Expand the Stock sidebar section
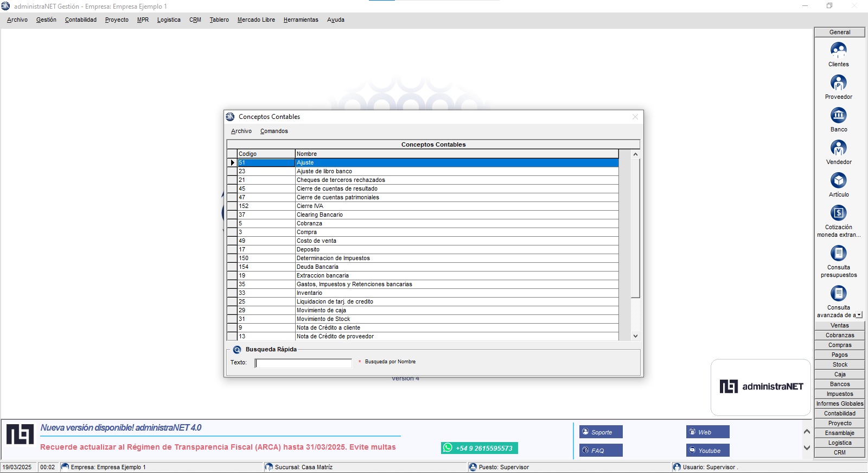 pyautogui.click(x=840, y=365)
